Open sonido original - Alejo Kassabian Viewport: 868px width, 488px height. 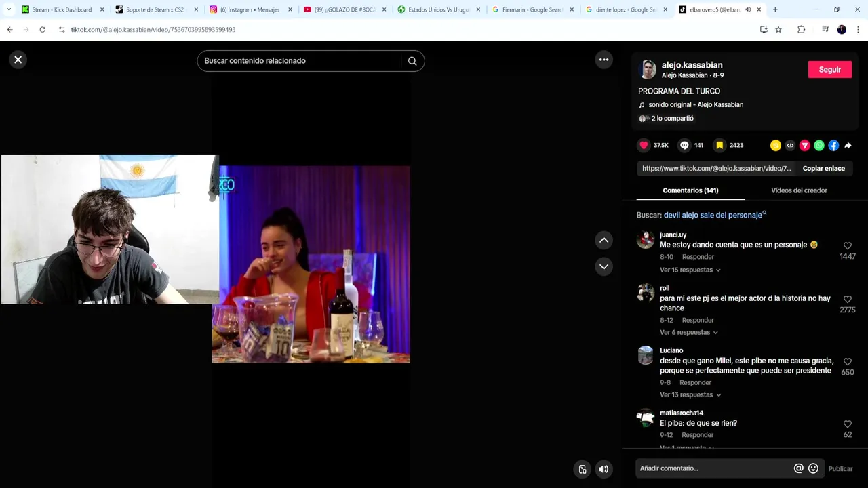click(x=696, y=105)
